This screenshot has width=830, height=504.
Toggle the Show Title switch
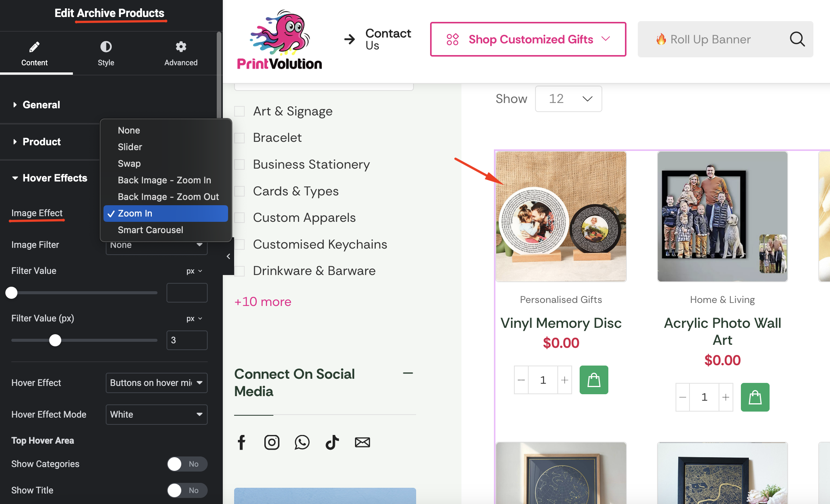click(x=187, y=490)
